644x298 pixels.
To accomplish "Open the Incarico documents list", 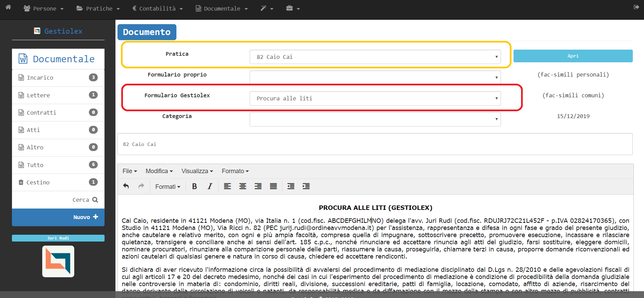I will [x=58, y=78].
